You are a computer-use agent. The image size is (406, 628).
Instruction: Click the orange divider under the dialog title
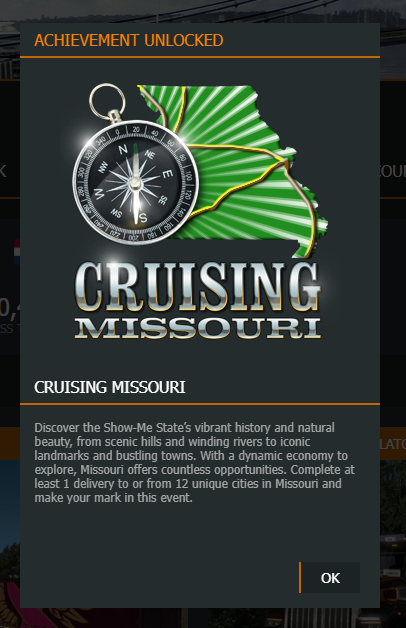click(x=200, y=57)
